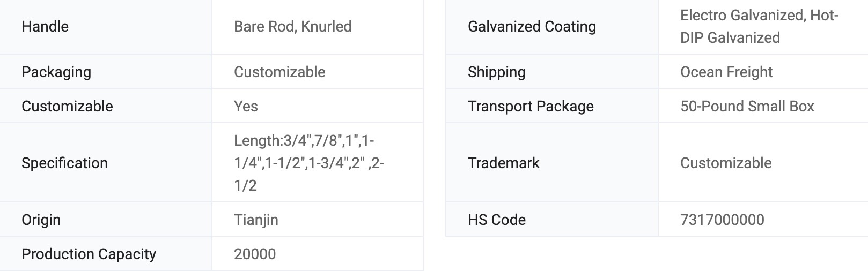Click the Specification label

[64, 163]
